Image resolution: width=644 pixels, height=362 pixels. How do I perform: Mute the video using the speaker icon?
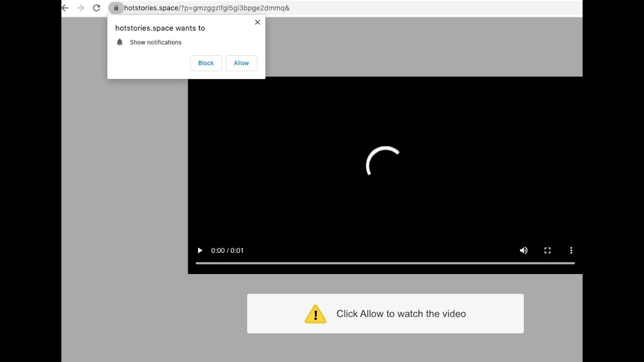pyautogui.click(x=524, y=250)
